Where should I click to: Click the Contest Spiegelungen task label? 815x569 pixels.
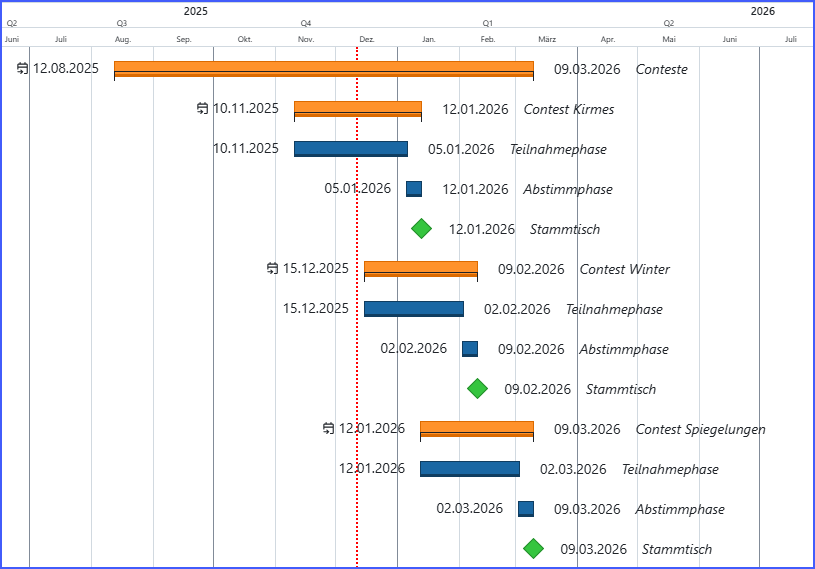[x=700, y=429]
